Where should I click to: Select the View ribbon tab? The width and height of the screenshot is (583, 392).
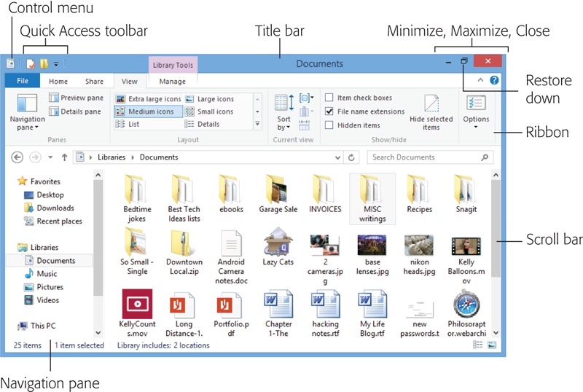(x=130, y=81)
